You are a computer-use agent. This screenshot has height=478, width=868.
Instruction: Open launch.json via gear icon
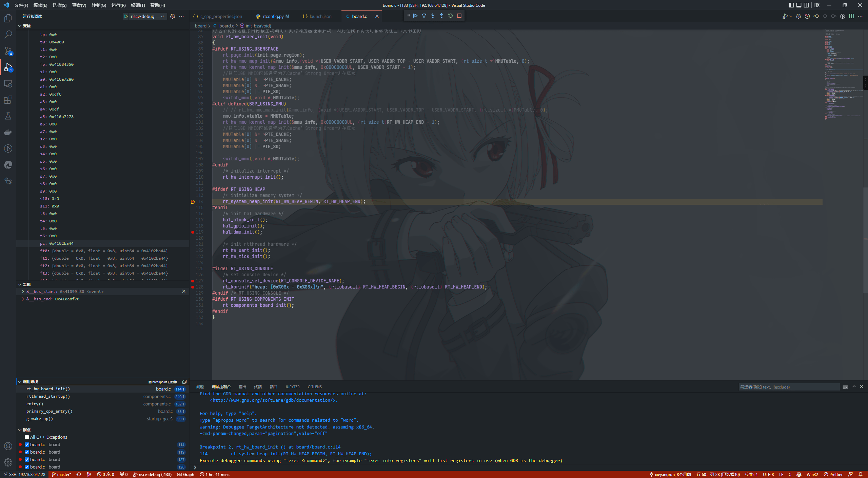point(173,16)
